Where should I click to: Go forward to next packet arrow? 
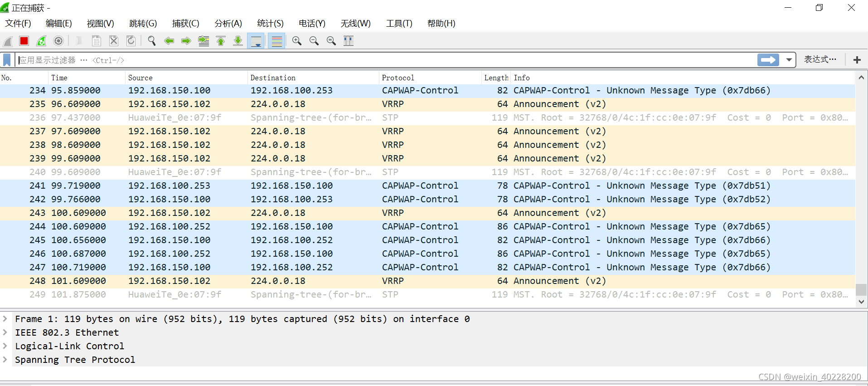186,41
